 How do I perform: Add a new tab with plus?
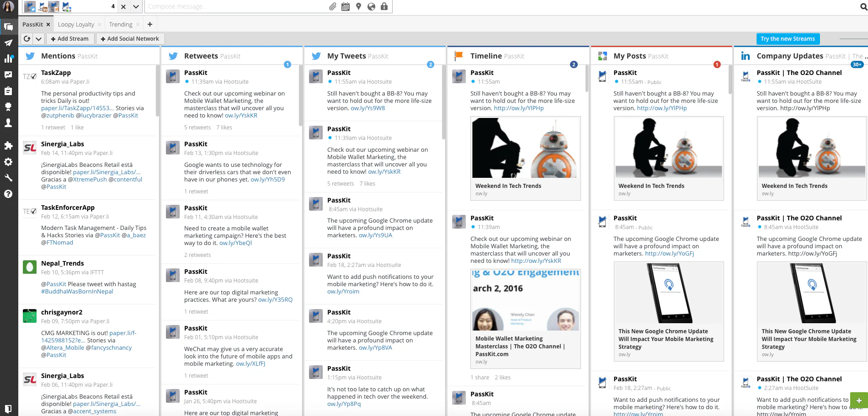149,24
